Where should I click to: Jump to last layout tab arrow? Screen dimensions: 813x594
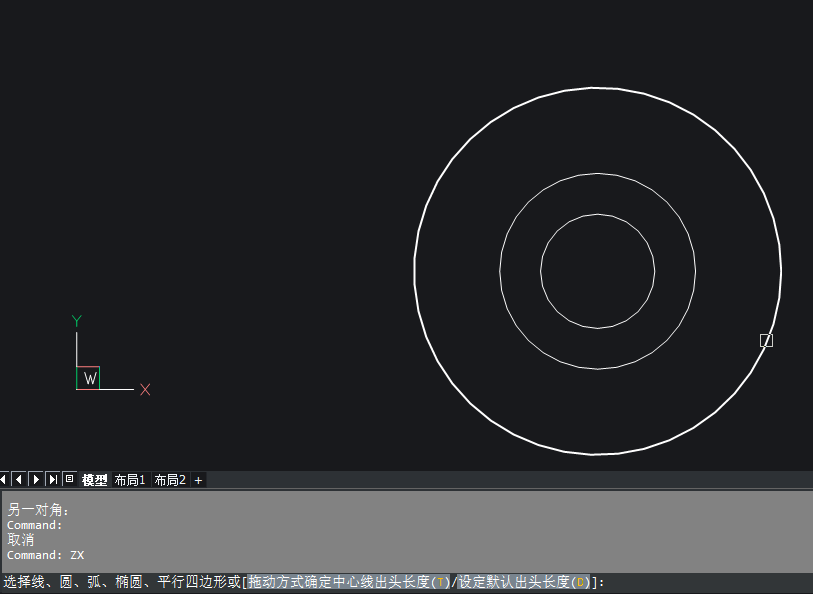[x=53, y=479]
